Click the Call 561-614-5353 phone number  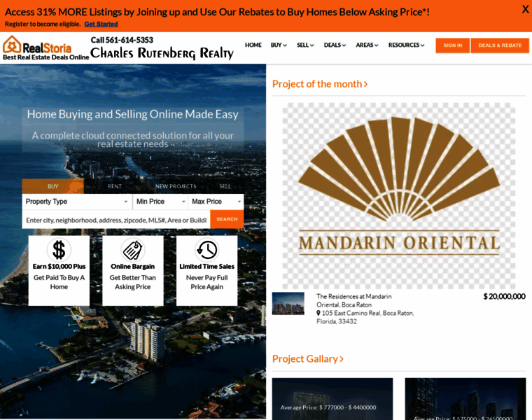[122, 40]
